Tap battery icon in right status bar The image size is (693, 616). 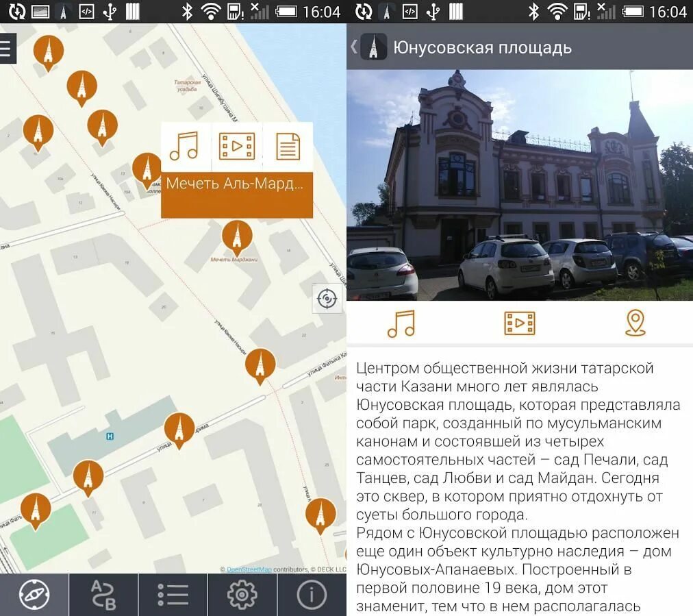pyautogui.click(x=633, y=12)
